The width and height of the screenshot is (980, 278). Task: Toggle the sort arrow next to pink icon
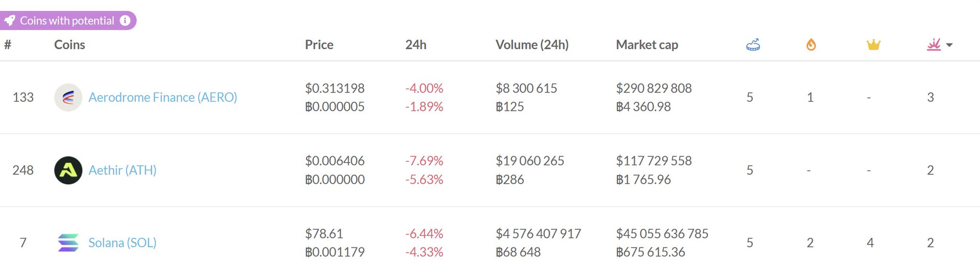[x=950, y=45]
